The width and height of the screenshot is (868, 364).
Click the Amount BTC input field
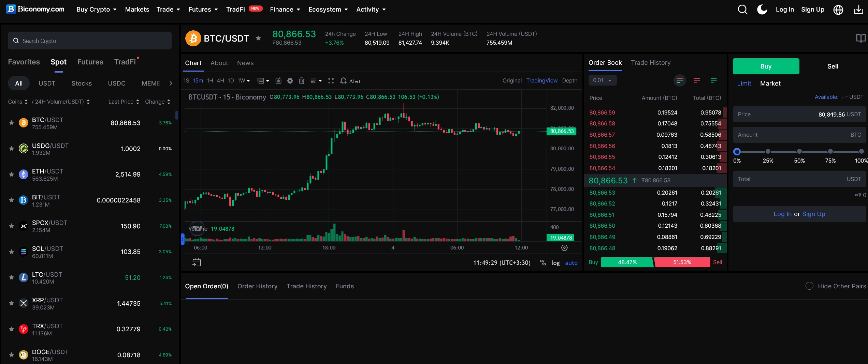[799, 135]
